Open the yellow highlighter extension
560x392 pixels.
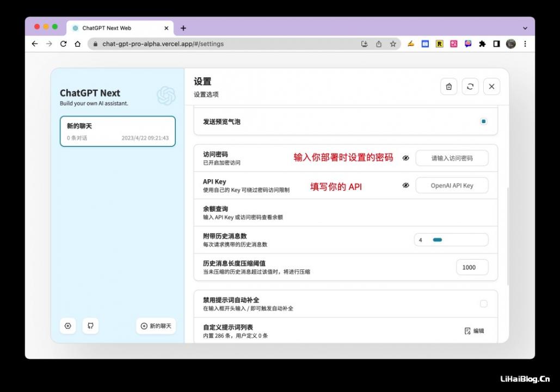point(411,44)
